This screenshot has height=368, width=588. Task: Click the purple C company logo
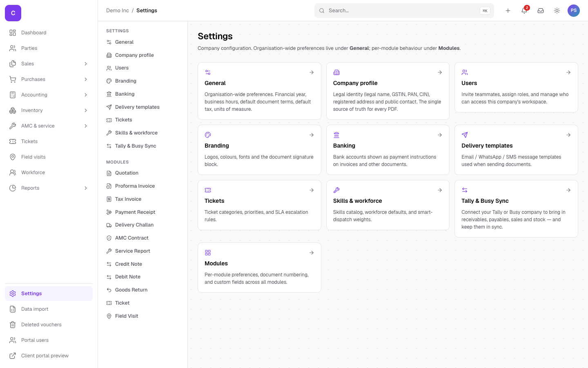pyautogui.click(x=13, y=13)
